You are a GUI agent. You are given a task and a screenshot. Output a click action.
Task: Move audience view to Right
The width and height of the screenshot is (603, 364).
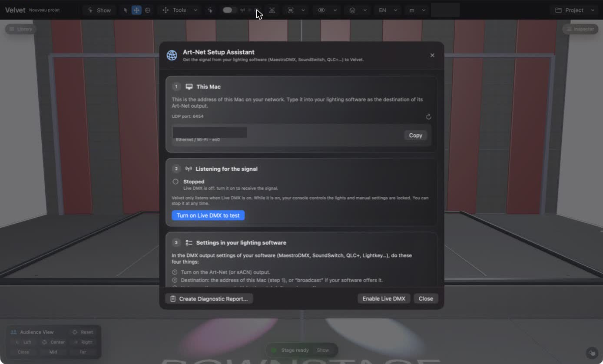(x=83, y=342)
